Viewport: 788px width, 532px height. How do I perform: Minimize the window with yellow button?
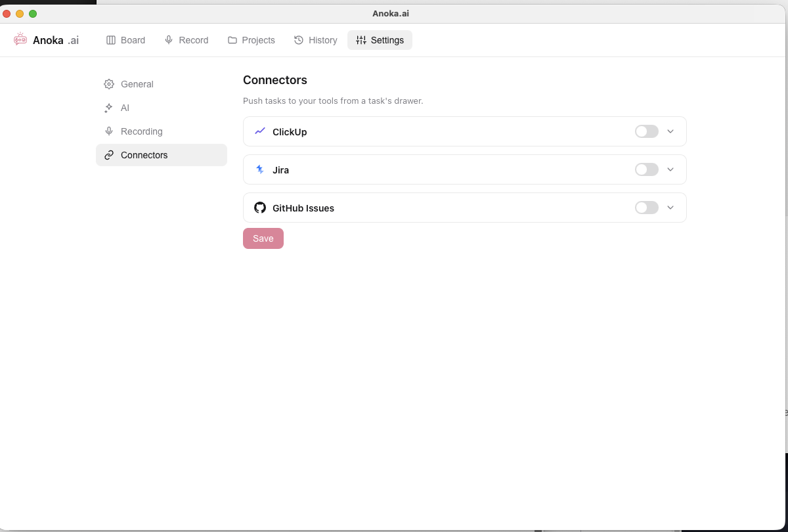pos(20,14)
